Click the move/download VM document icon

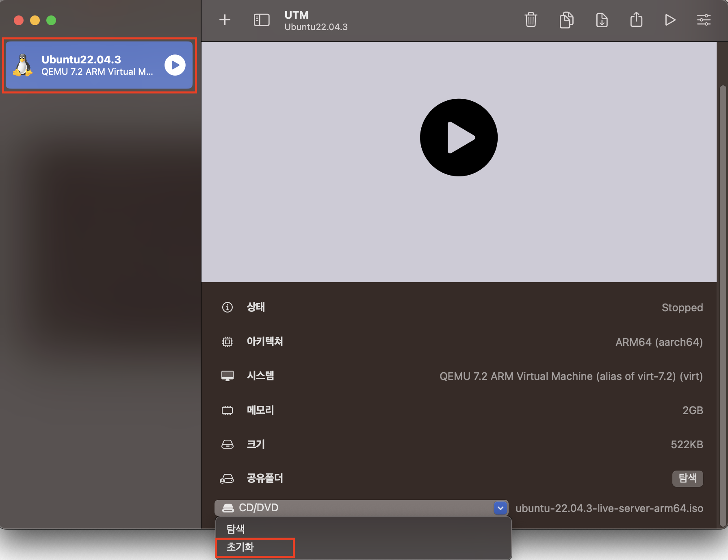602,20
